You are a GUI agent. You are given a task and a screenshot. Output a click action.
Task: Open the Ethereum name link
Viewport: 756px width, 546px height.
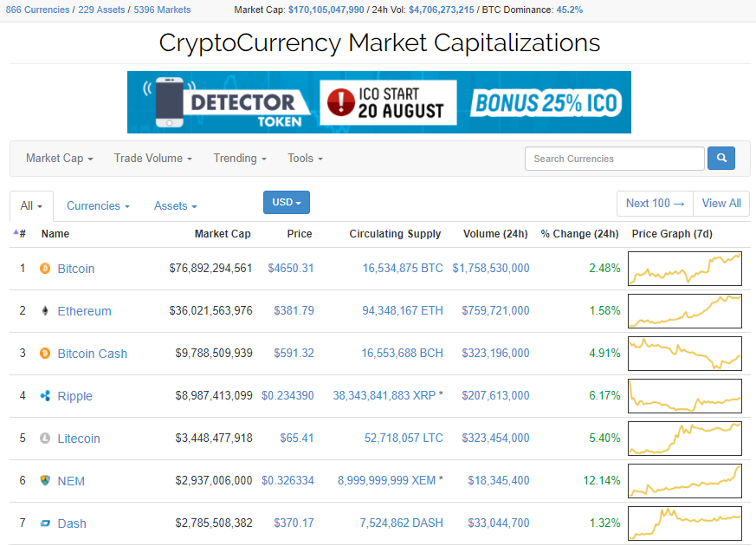click(84, 311)
